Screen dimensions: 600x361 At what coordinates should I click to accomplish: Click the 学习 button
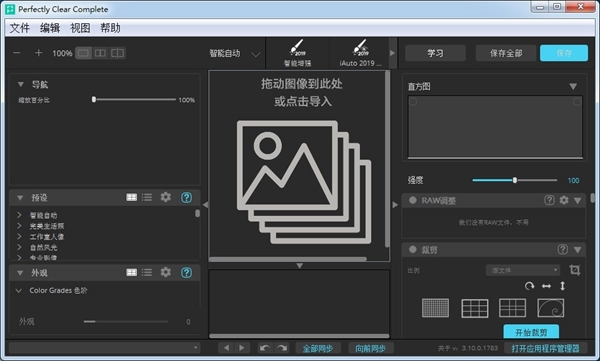435,53
